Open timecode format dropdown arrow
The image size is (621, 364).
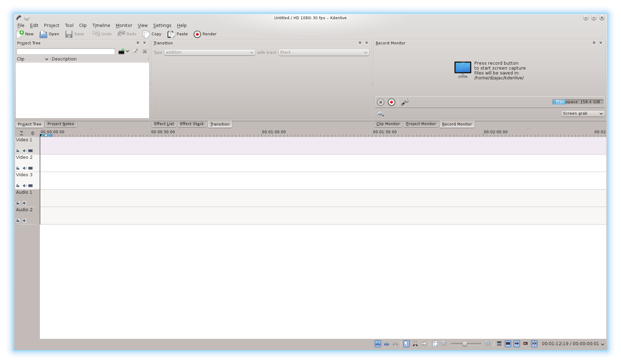[x=602, y=344]
